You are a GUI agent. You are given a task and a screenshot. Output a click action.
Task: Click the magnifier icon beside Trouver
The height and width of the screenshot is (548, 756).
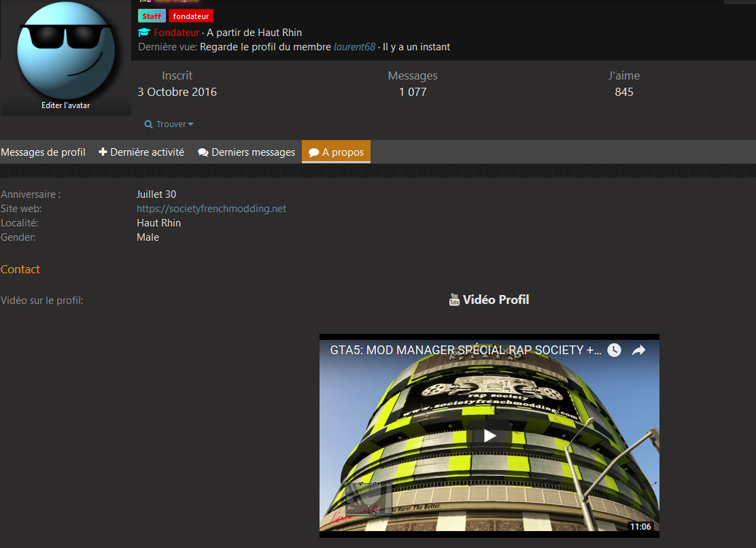point(148,124)
